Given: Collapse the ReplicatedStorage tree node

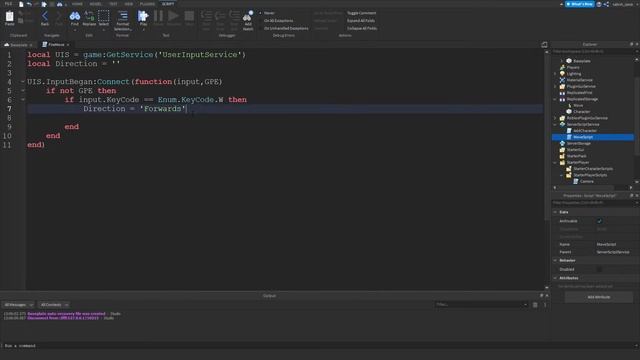Looking at the screenshot, I should click(x=555, y=99).
